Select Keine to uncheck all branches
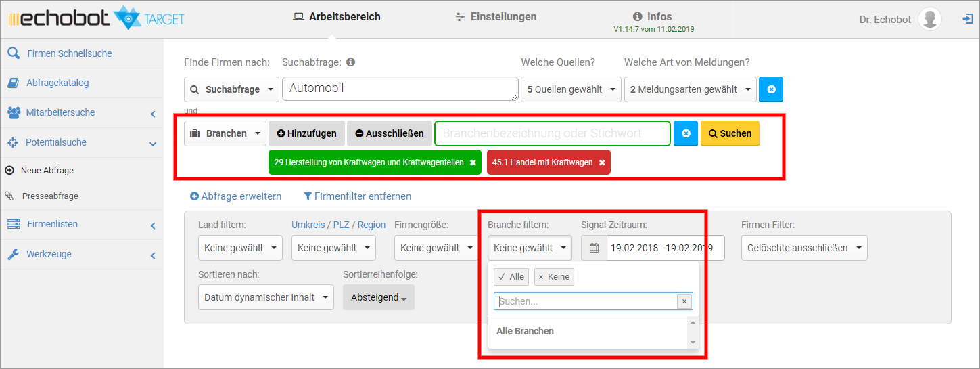Image resolution: width=980 pixels, height=369 pixels. coord(553,277)
